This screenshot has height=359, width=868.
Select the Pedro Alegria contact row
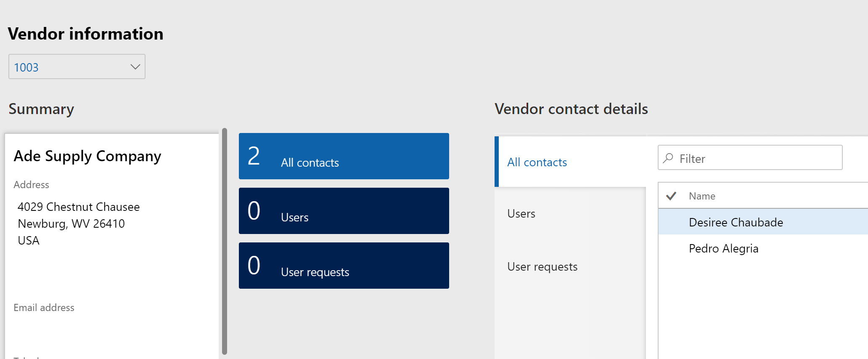tap(723, 249)
